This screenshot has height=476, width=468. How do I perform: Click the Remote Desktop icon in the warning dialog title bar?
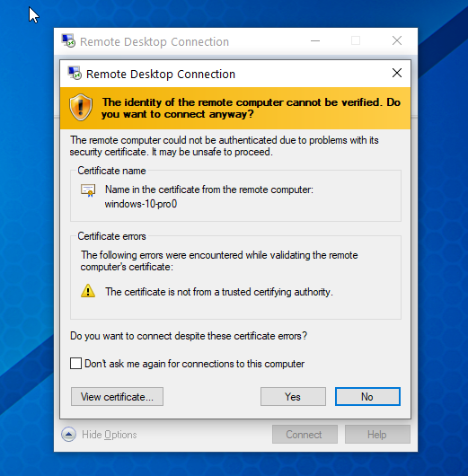75,73
